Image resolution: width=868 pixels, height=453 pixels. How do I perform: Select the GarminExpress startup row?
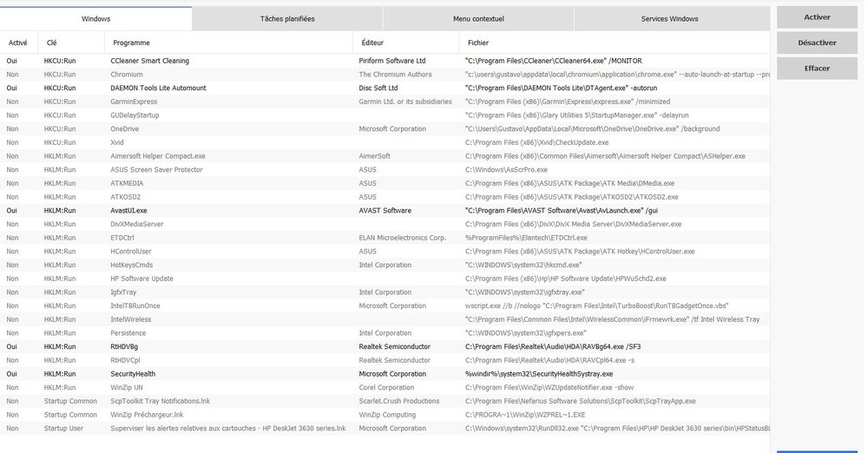[x=134, y=102]
